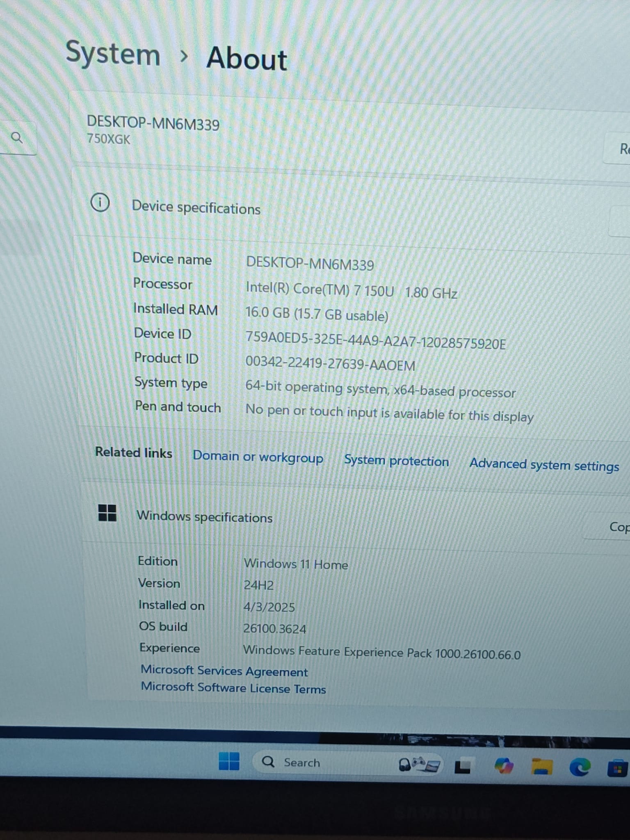Viewport: 630px width, 840px height.
Task: Click the Pen and touch value text
Action: pos(389,413)
